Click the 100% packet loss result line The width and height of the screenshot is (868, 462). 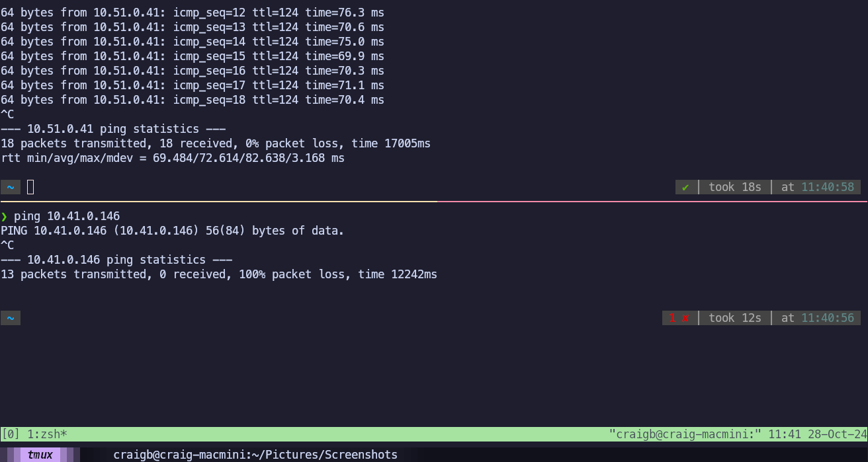(219, 274)
